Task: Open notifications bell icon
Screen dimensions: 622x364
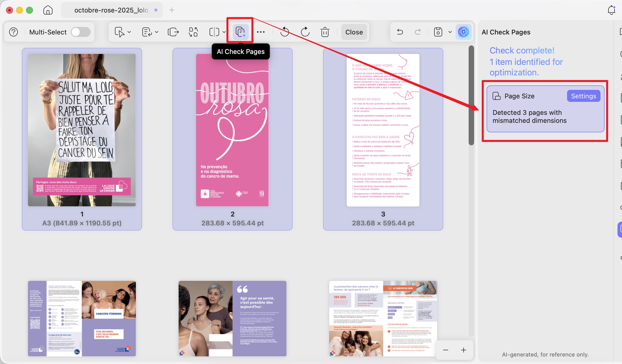Action: (611, 10)
